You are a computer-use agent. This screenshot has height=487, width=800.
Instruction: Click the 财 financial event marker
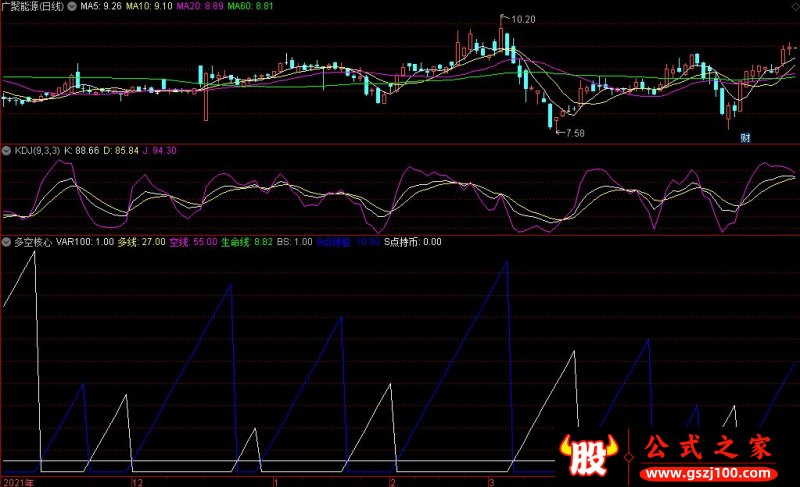[745, 138]
